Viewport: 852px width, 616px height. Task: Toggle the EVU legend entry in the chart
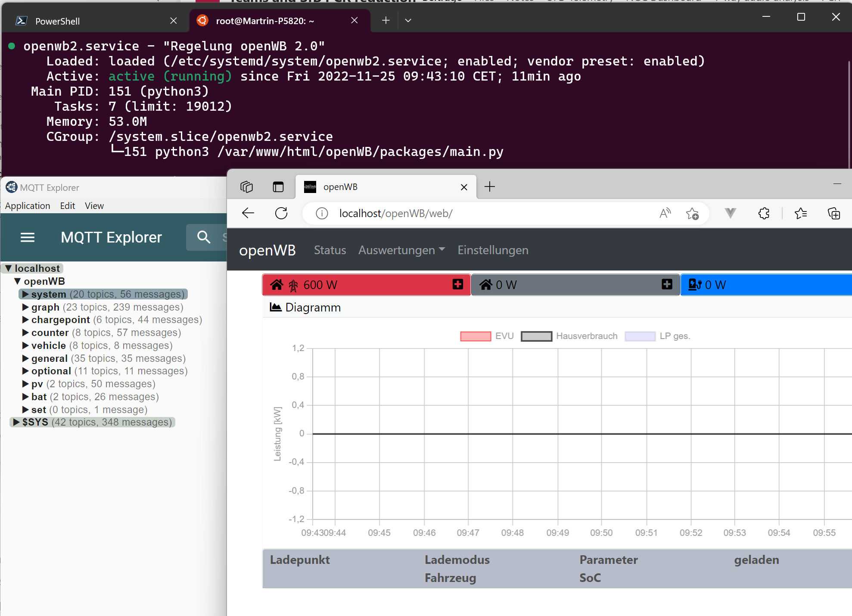point(487,336)
